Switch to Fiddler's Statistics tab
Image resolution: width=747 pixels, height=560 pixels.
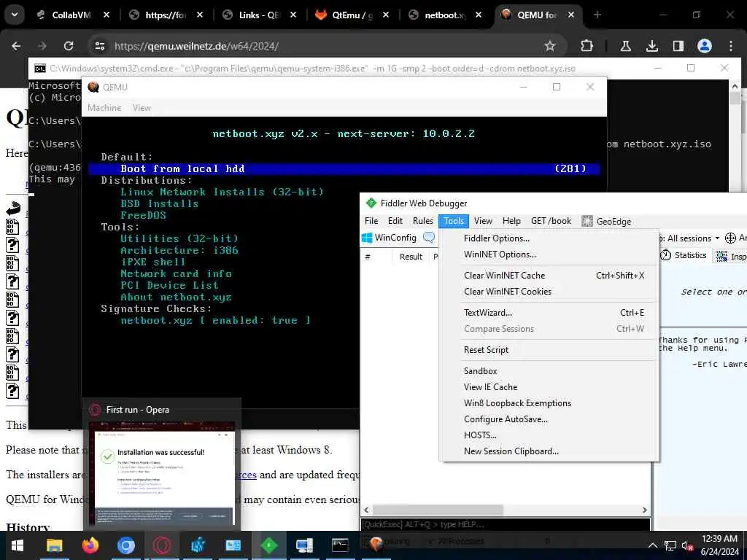pyautogui.click(x=683, y=255)
